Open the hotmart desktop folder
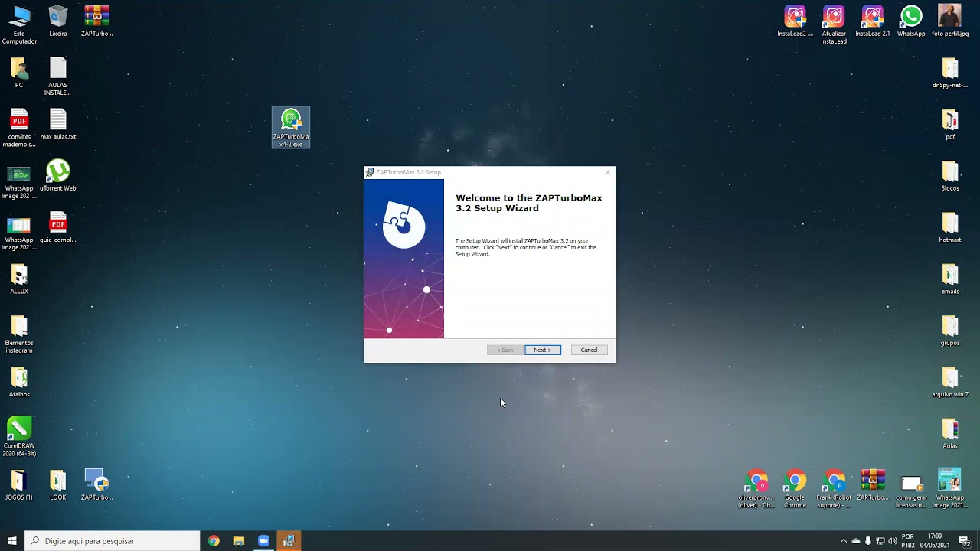980x551 pixels. [950, 227]
